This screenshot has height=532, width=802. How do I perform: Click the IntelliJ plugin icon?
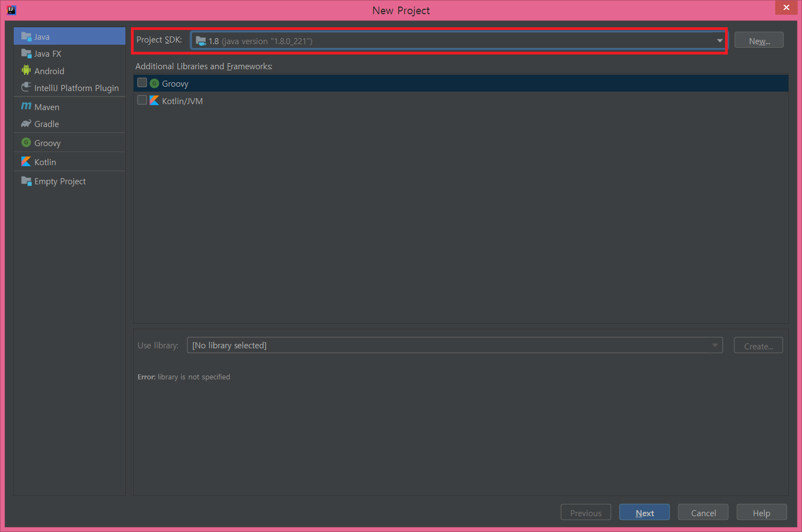point(26,87)
